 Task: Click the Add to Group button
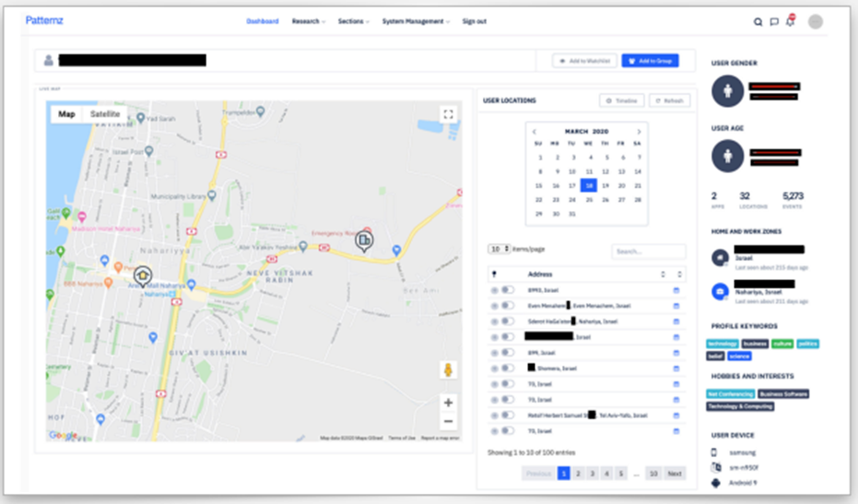[x=650, y=61]
